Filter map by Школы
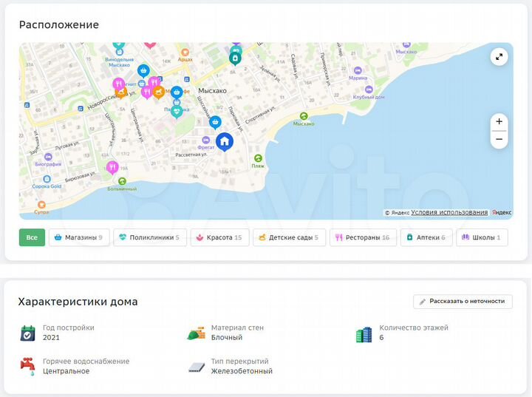The image size is (532, 397). point(482,237)
